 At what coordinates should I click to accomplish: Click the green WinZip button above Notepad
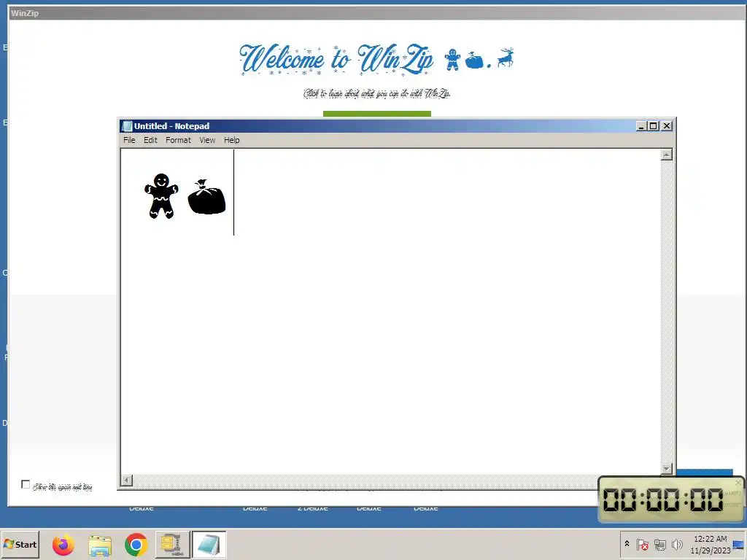tap(377, 114)
